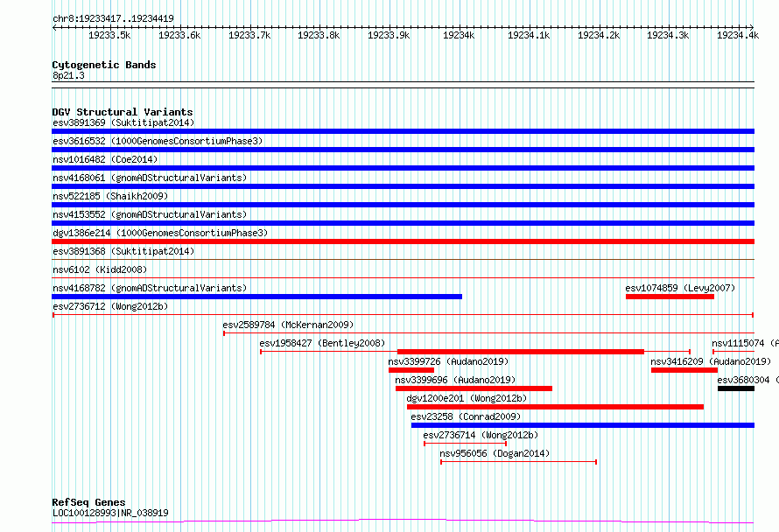Viewport: 779px width, 532px height.
Task: Click dgv1386e214 variant label
Action: click(160, 233)
